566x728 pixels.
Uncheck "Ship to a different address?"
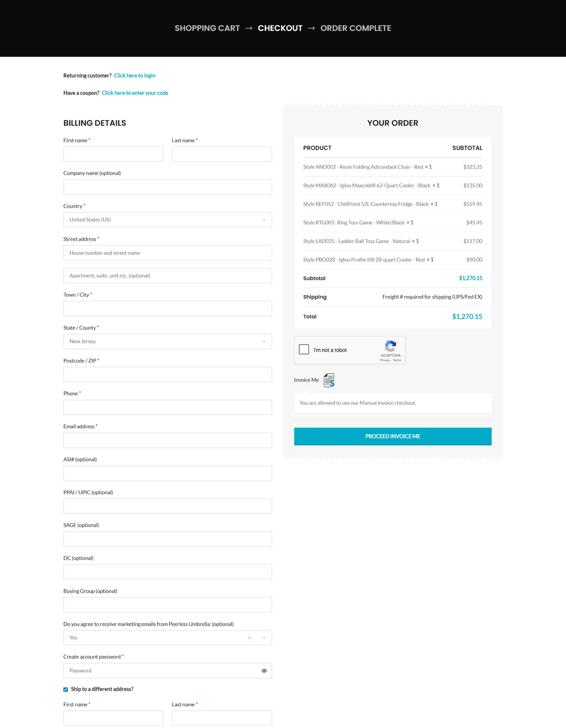(x=65, y=689)
